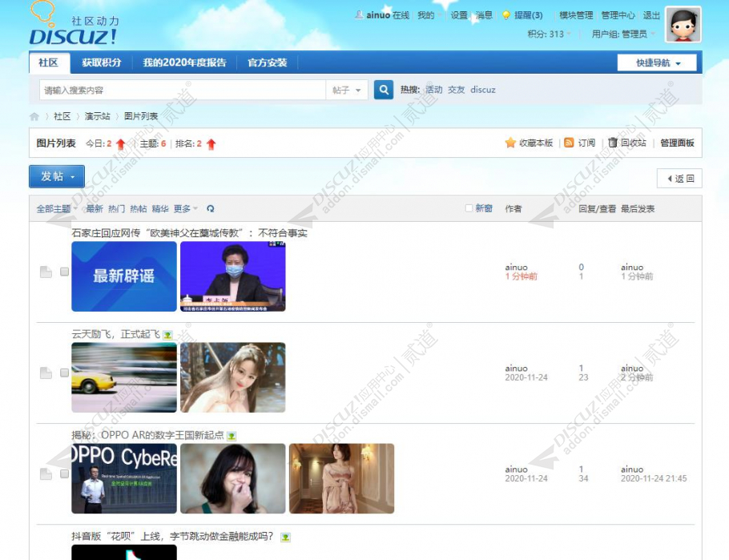Click red up arrow next to 排名

tap(211, 144)
